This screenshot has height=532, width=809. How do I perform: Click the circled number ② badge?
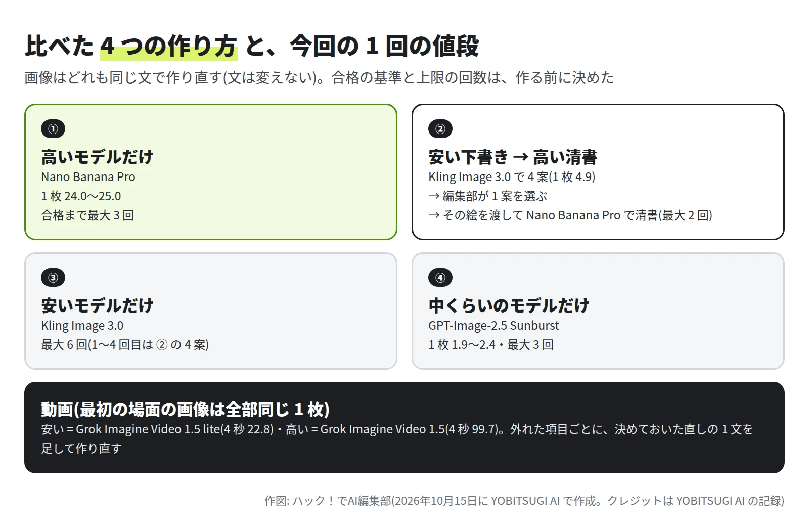440,129
